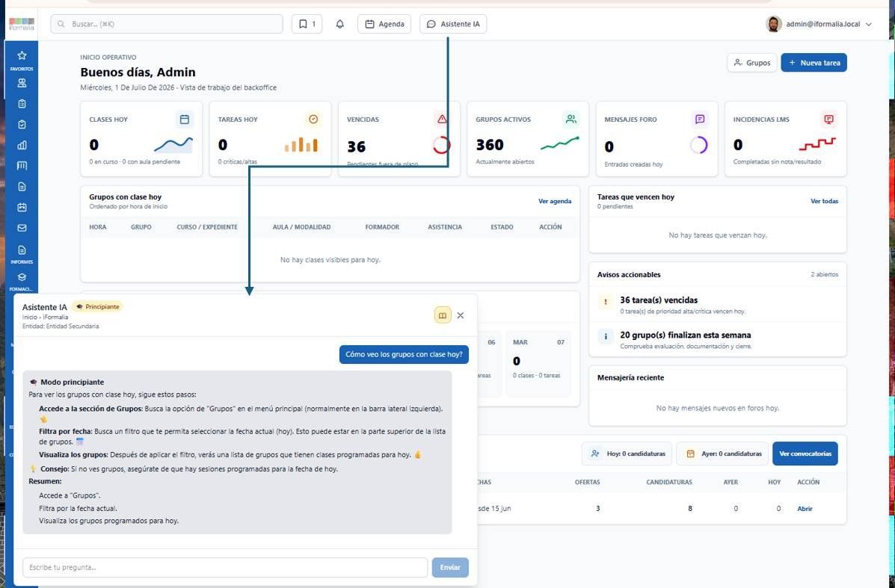Viewport: 895px width, 588px height.
Task: Click the 360 value on Grupos Activos card
Action: (490, 145)
